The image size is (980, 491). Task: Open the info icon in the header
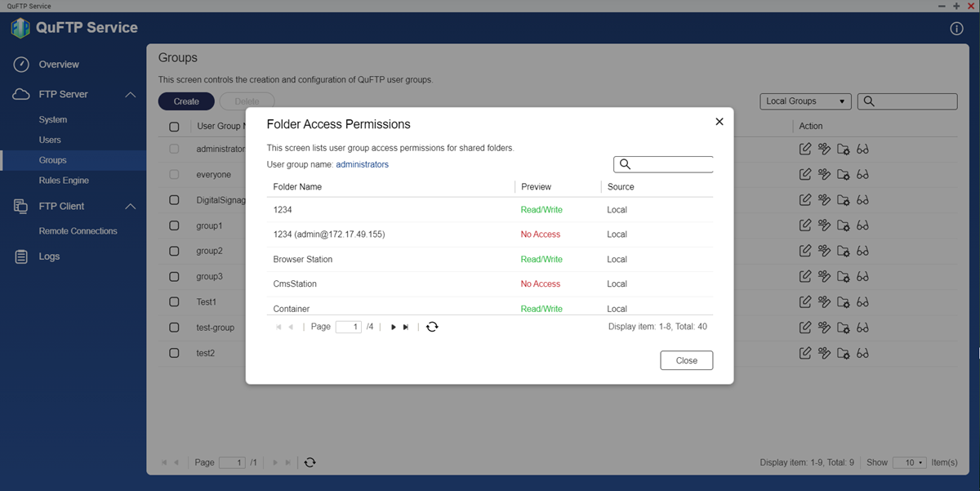click(956, 29)
